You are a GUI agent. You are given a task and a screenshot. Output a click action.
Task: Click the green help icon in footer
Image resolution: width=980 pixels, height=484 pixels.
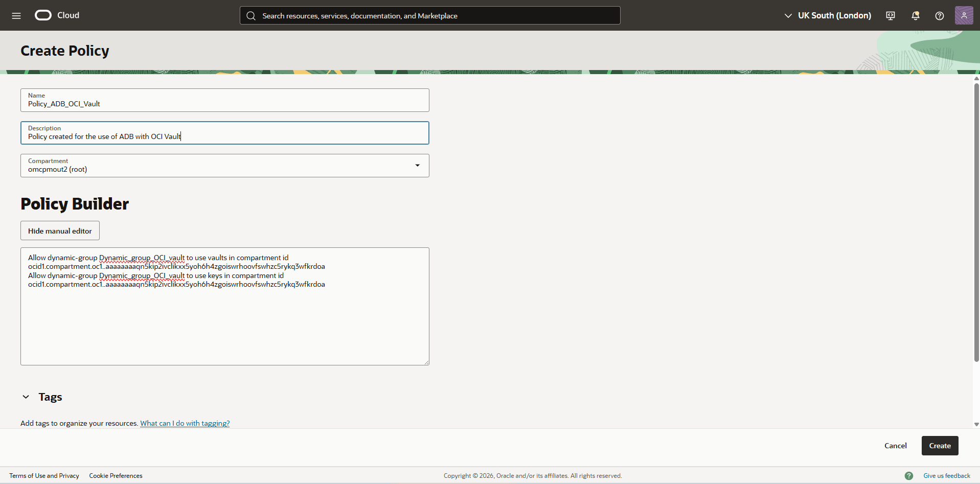(909, 476)
